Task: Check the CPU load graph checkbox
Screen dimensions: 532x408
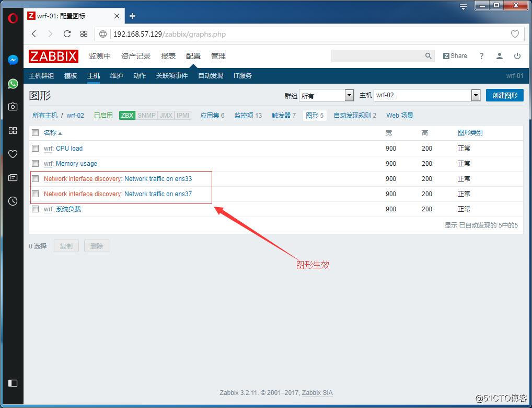Action: 36,148
